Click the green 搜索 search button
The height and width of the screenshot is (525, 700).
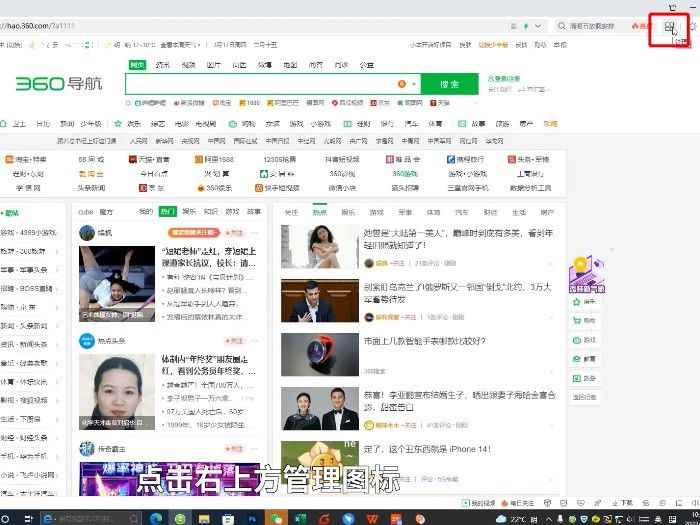(x=449, y=85)
